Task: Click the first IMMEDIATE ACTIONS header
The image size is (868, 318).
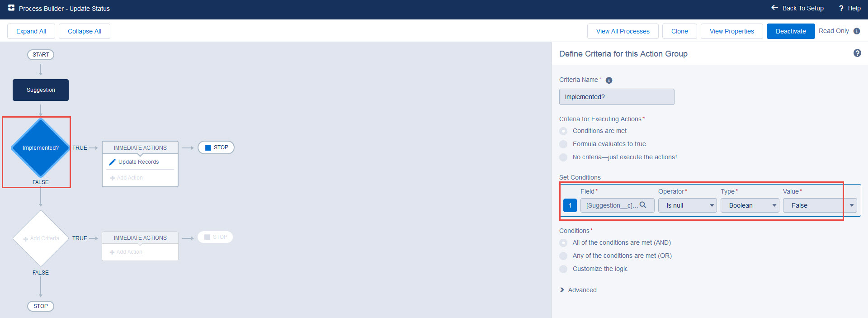Action: pos(140,147)
